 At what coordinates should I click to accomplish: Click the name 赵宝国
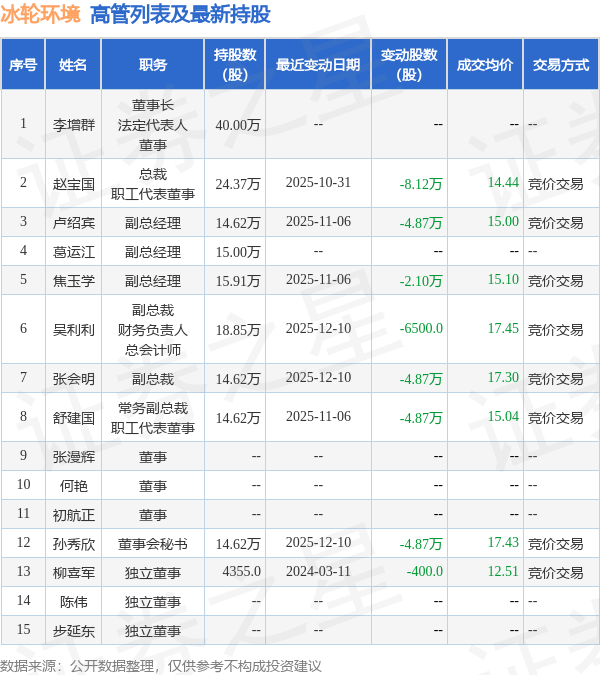[x=74, y=184]
